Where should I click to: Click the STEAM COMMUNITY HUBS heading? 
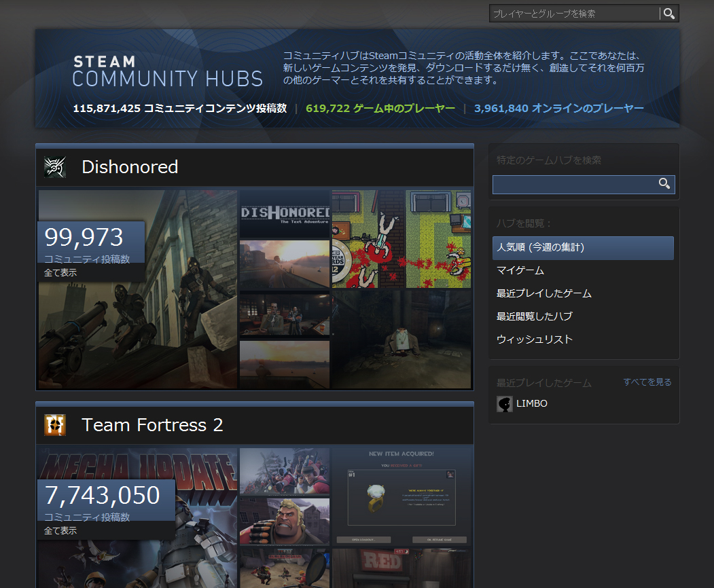tap(168, 71)
